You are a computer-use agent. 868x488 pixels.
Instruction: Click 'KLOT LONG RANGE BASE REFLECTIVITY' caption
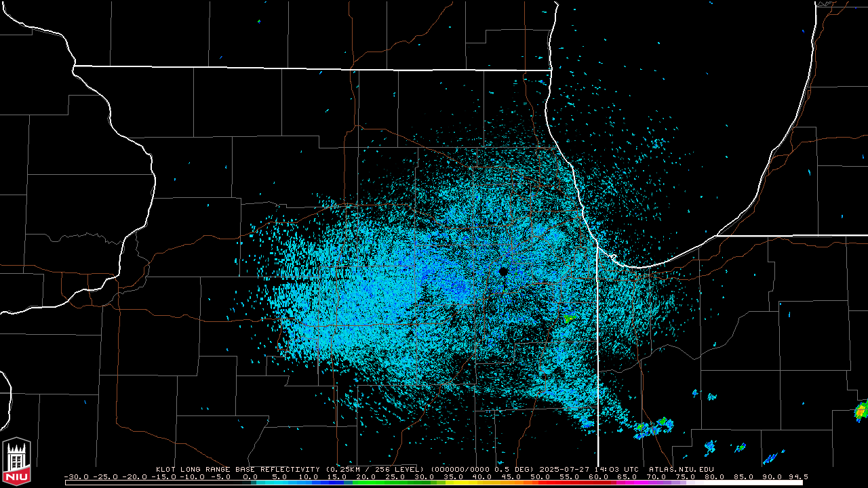237,469
